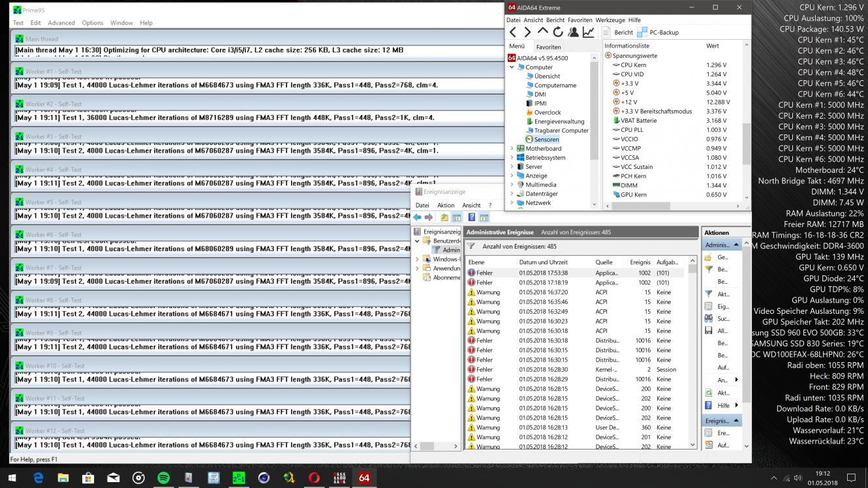
Task: Collapse Benutzerdefinierte node in Event Viewer tree
Action: (418, 241)
